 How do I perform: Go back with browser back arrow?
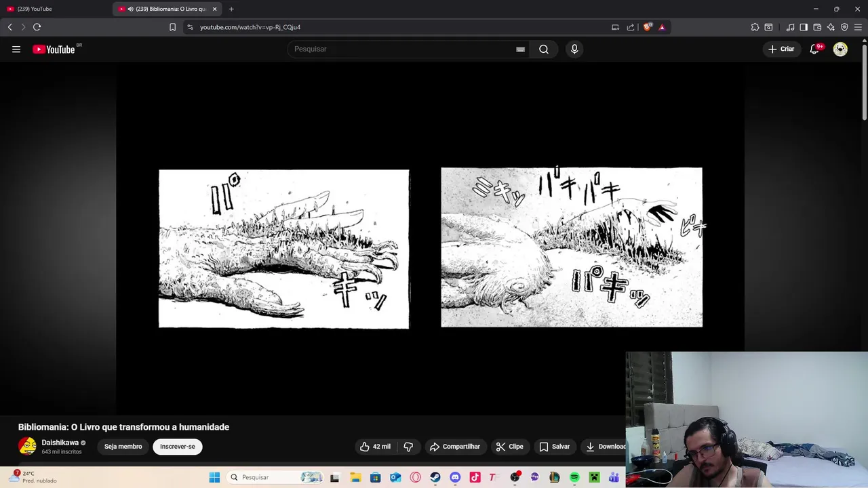(9, 27)
